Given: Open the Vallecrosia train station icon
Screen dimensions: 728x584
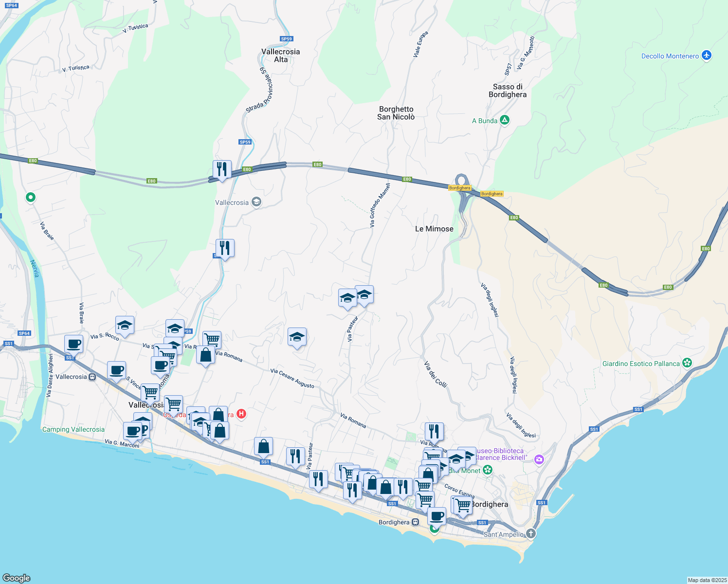Looking at the screenshot, I should pyautogui.click(x=92, y=377).
